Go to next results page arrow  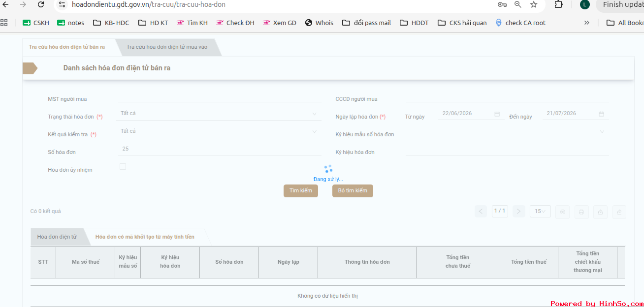click(x=518, y=212)
